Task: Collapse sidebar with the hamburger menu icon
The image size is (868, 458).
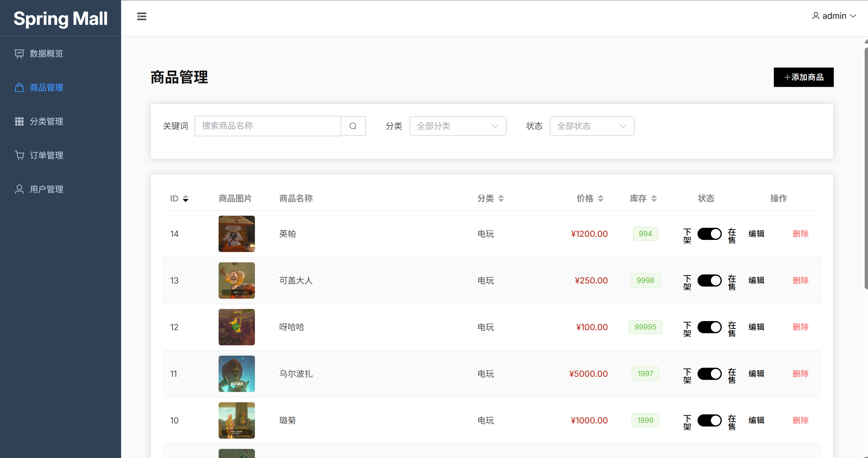Action: [x=141, y=17]
